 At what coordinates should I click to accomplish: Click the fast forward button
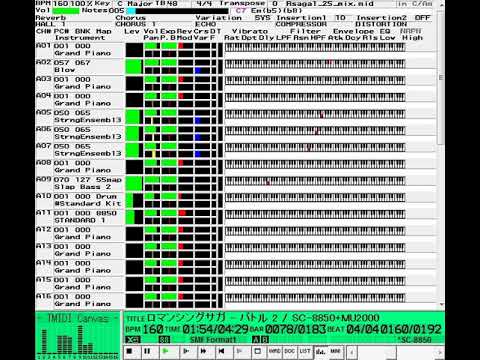(x=203, y=351)
